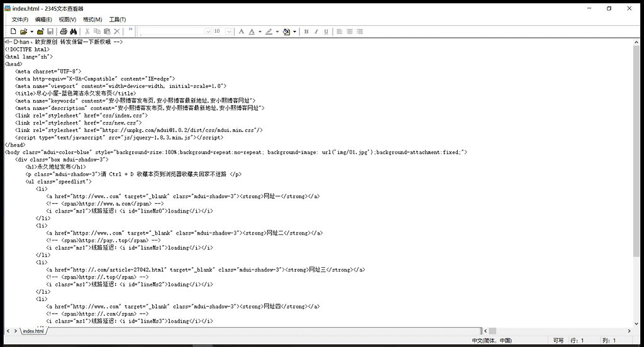
Task: Click the paint bucket background color icon
Action: pyautogui.click(x=286, y=31)
